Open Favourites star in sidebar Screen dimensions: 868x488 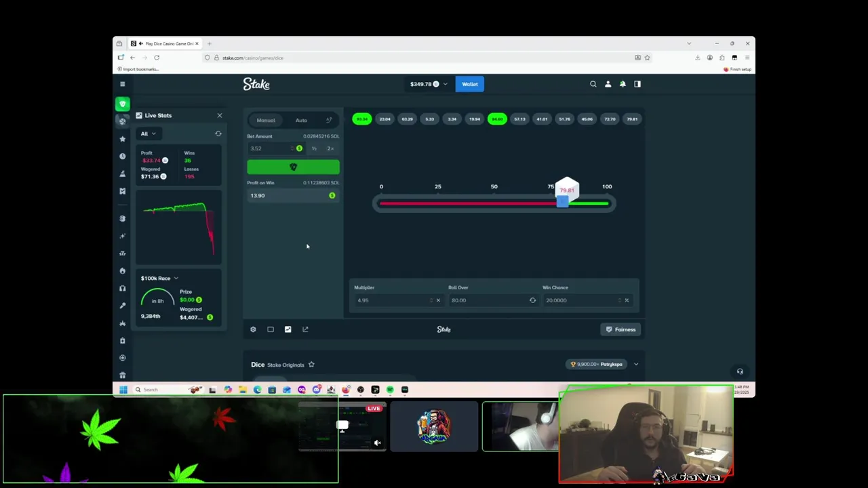[x=122, y=138]
